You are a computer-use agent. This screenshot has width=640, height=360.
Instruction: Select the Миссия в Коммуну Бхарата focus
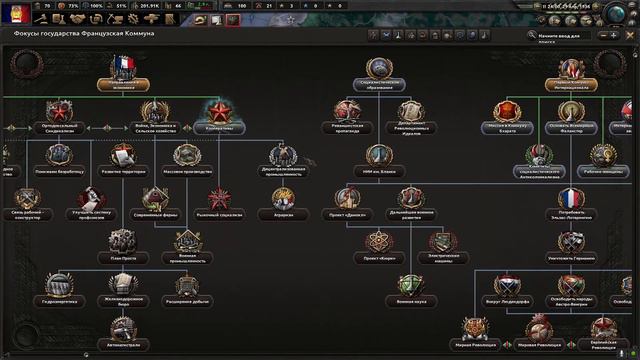pos(507,118)
